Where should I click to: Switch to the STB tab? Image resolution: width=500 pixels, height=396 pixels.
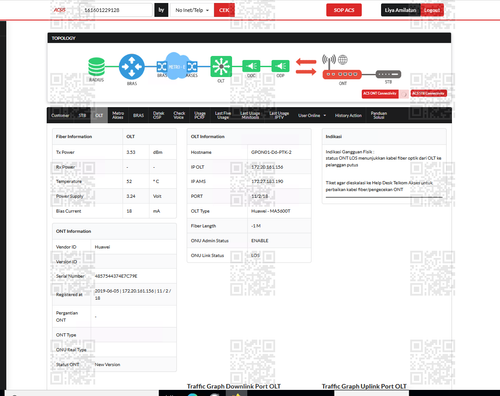pyautogui.click(x=82, y=115)
